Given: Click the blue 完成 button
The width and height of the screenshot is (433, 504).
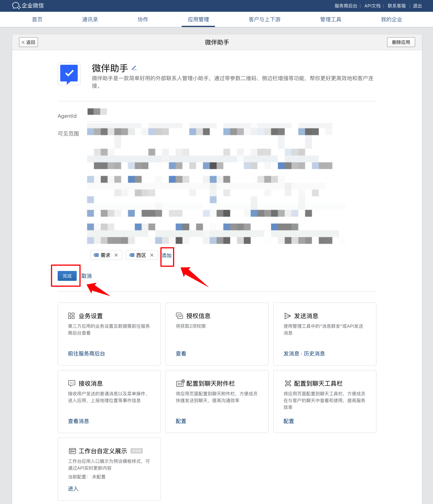Looking at the screenshot, I should click(67, 276).
